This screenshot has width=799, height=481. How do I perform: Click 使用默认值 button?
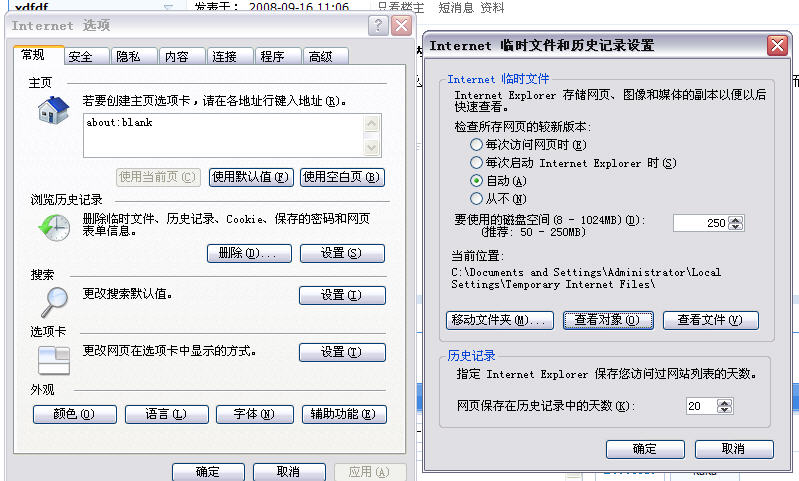coord(251,177)
